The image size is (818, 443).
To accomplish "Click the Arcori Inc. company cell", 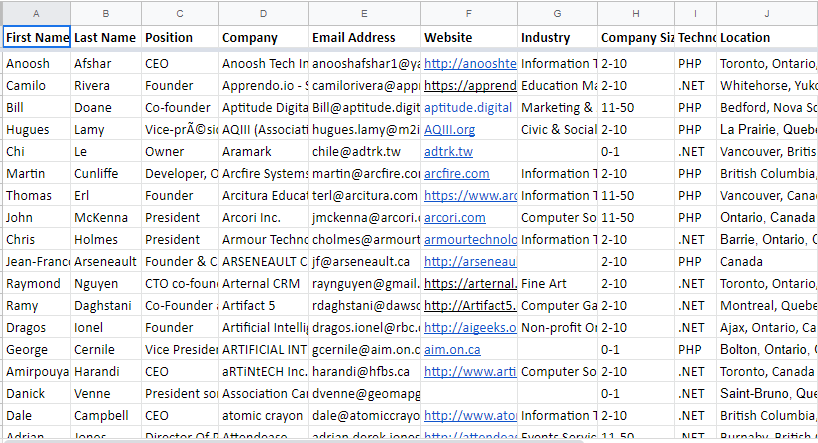I will click(x=263, y=218).
